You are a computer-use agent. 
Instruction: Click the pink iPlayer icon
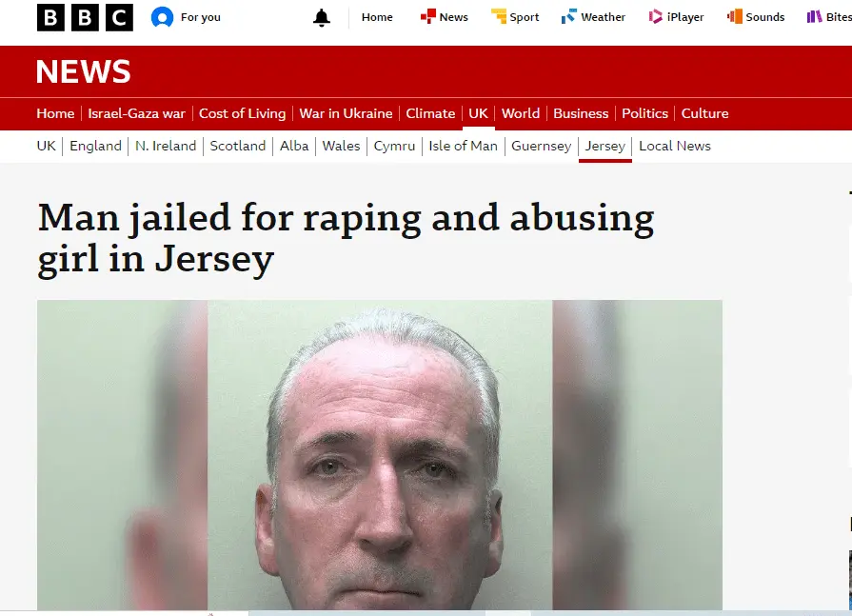[x=656, y=16]
